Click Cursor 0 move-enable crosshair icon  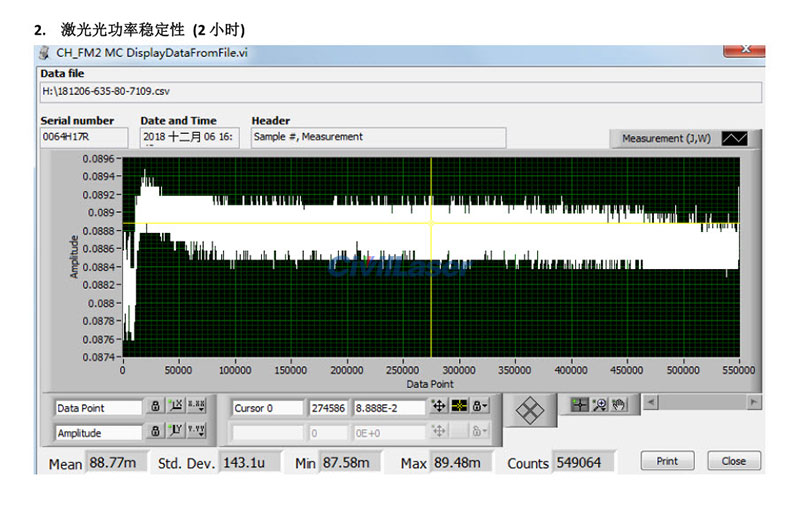point(438,407)
